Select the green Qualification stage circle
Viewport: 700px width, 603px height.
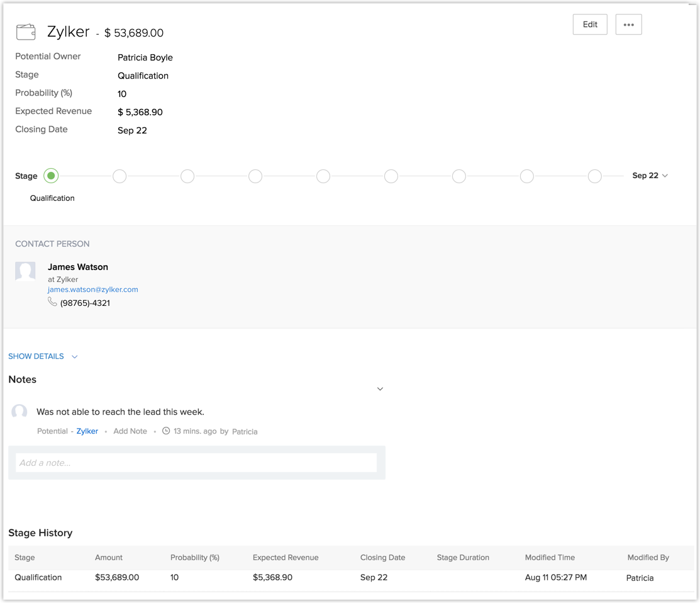[52, 176]
